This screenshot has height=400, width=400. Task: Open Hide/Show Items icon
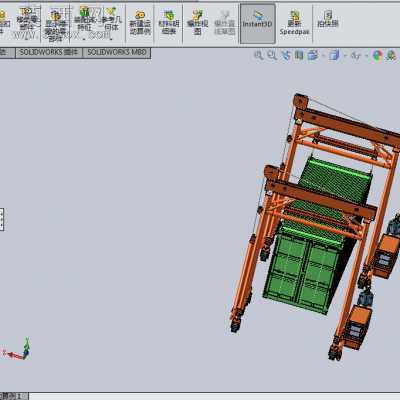pos(355,55)
